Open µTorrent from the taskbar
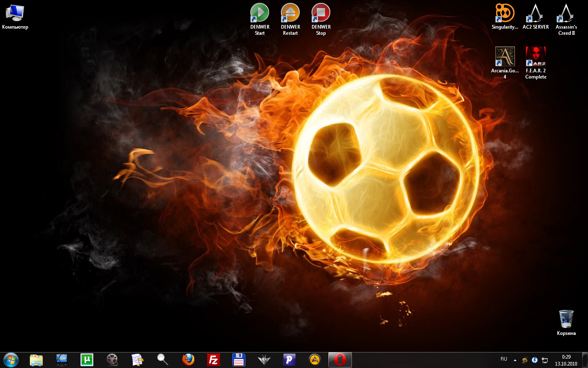Viewport: 588px width, 368px height. click(87, 360)
